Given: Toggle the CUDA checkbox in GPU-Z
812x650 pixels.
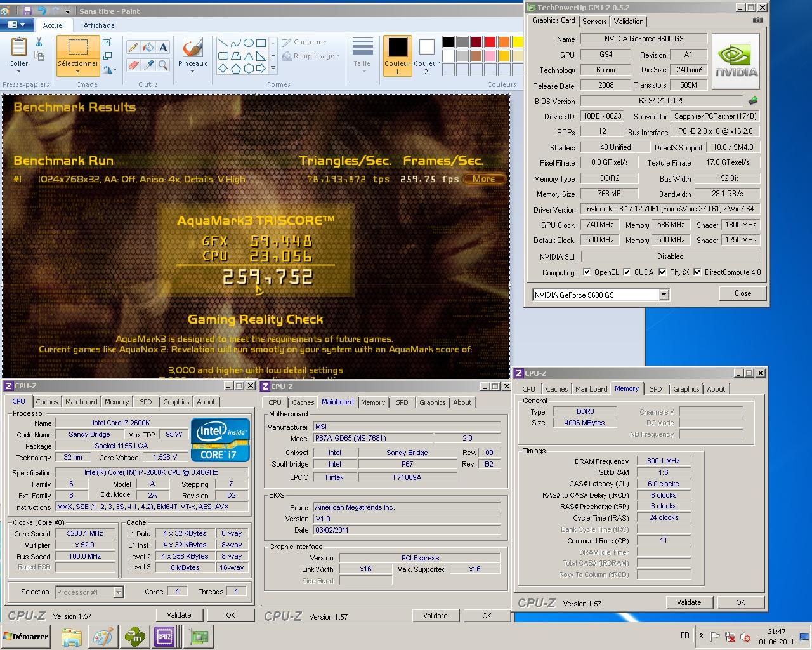Looking at the screenshot, I should pos(627,272).
